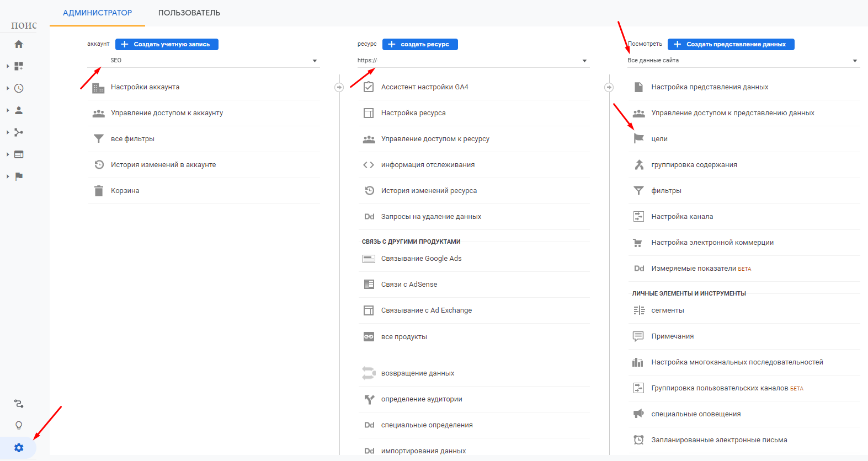Open the Admin gear icon in sidebar
This screenshot has height=461, width=868.
tap(19, 448)
